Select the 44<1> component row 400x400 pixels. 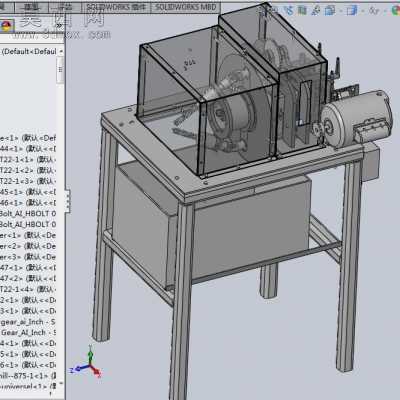click(x=28, y=148)
